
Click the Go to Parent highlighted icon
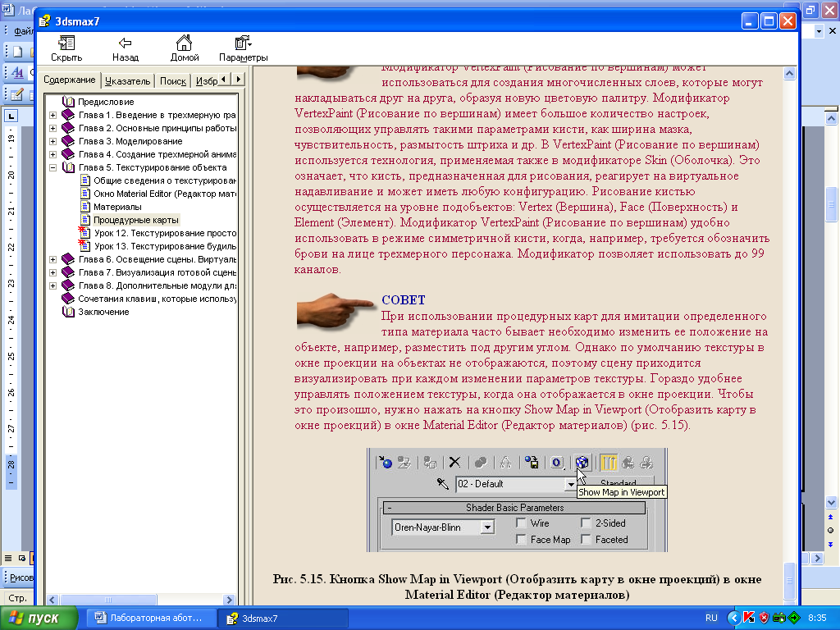[609, 462]
